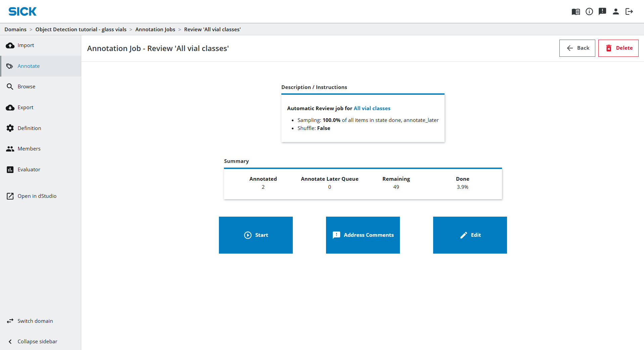Click the info circle icon
The width and height of the screenshot is (644, 350).
tap(589, 12)
